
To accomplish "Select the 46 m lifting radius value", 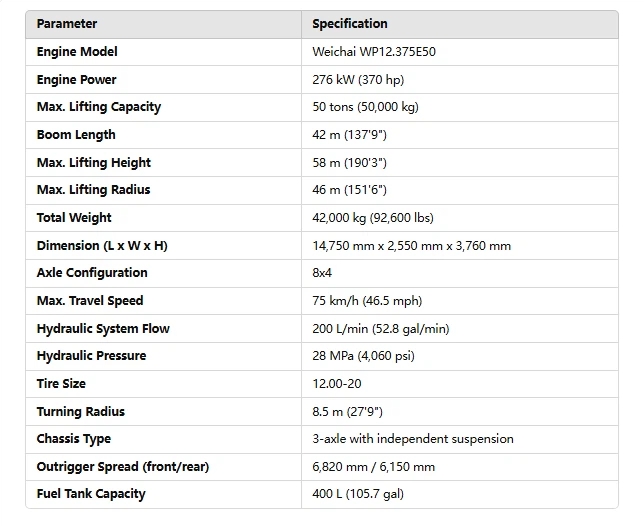I will tap(349, 190).
